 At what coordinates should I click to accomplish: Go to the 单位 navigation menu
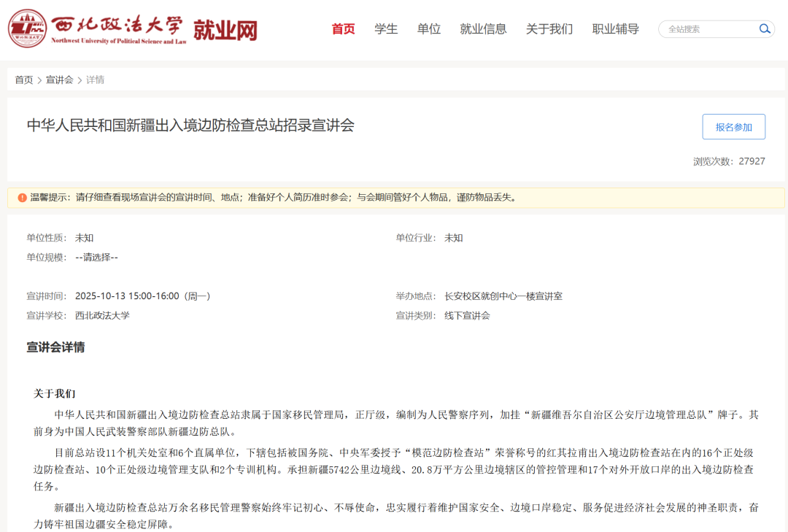(429, 29)
